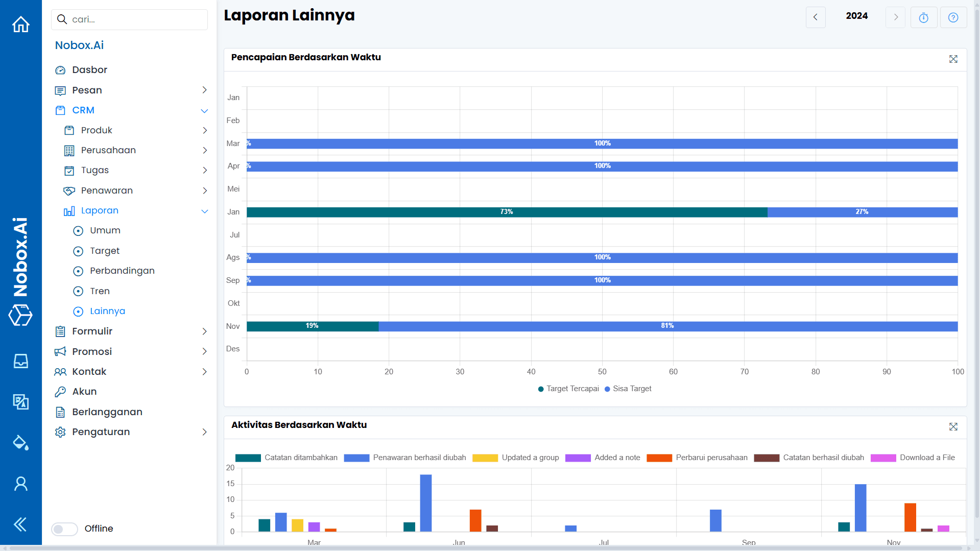Click the user profile icon on blue sidebar
This screenshot has height=551, width=980.
point(20,483)
